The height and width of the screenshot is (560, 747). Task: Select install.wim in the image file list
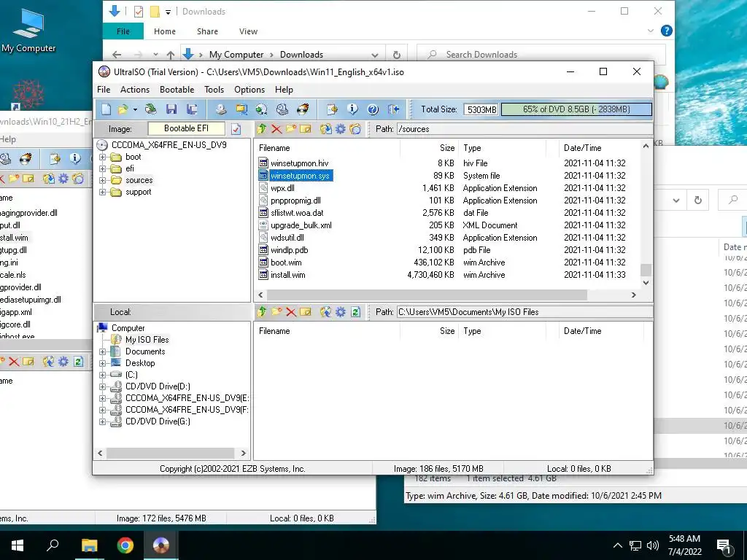[287, 275]
